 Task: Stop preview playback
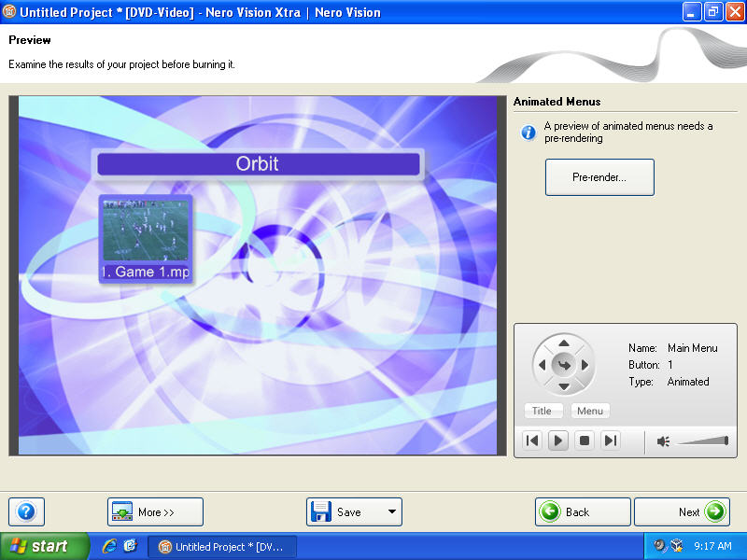tap(585, 441)
